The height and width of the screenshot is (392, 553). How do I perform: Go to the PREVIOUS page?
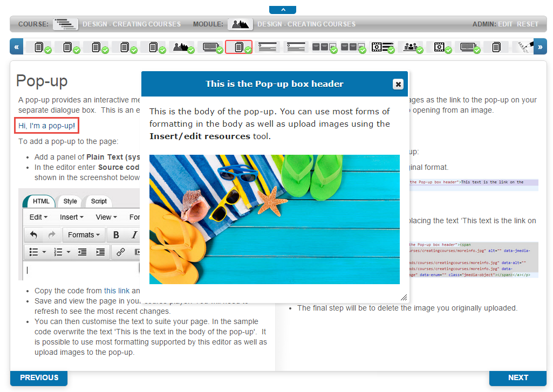pyautogui.click(x=39, y=378)
